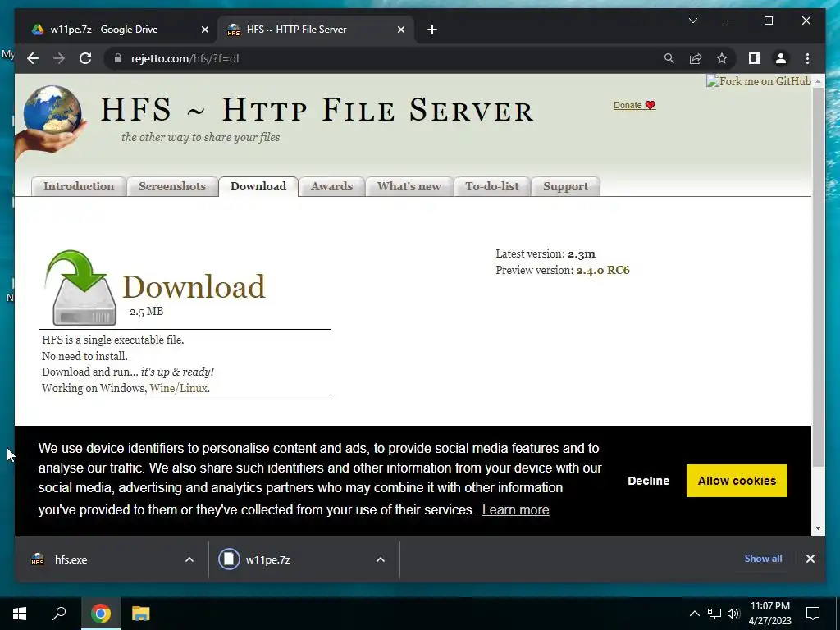This screenshot has height=630, width=840.
Task: Click page scrollbar up arrow
Action: point(818,81)
